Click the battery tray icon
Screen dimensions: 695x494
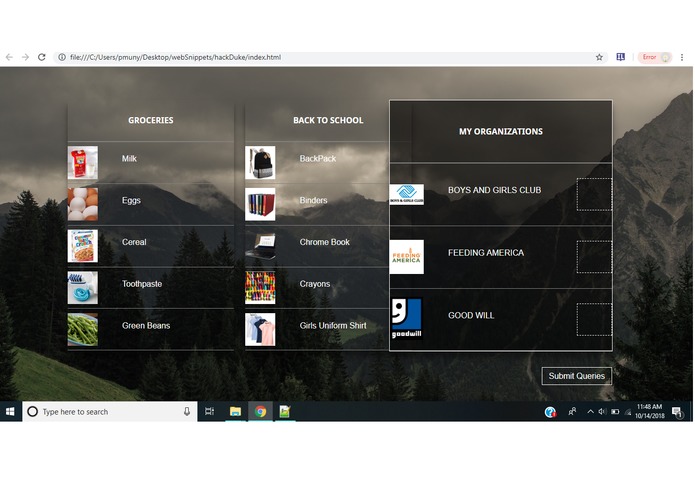pos(615,412)
